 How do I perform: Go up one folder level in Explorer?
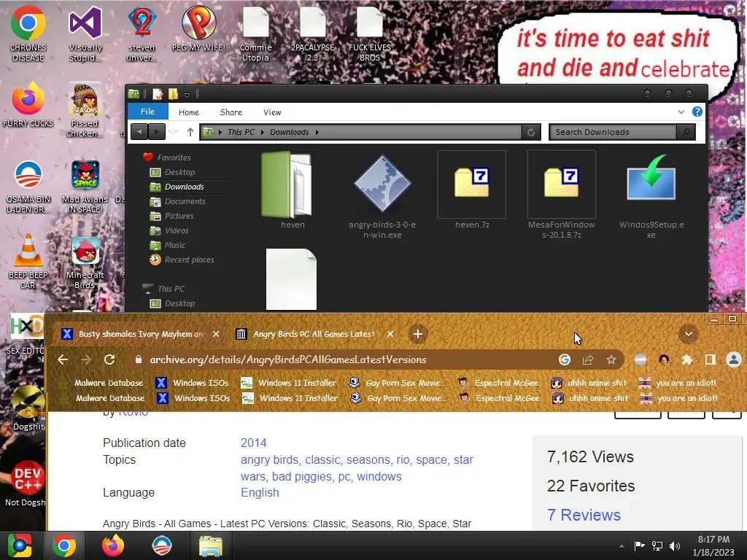click(x=190, y=132)
